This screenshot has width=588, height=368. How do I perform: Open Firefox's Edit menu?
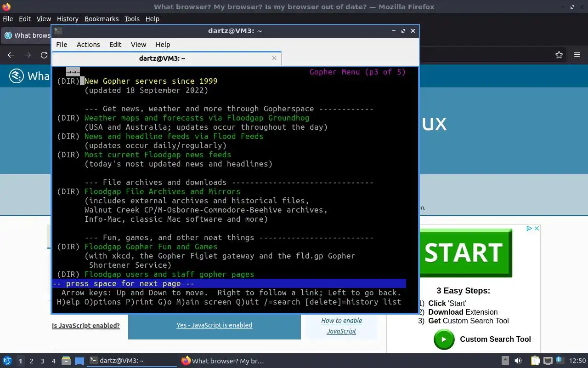pyautogui.click(x=25, y=19)
